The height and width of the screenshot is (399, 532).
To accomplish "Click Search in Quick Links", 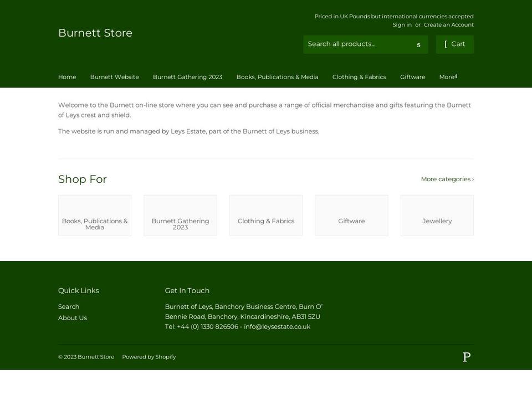I will click(x=69, y=306).
